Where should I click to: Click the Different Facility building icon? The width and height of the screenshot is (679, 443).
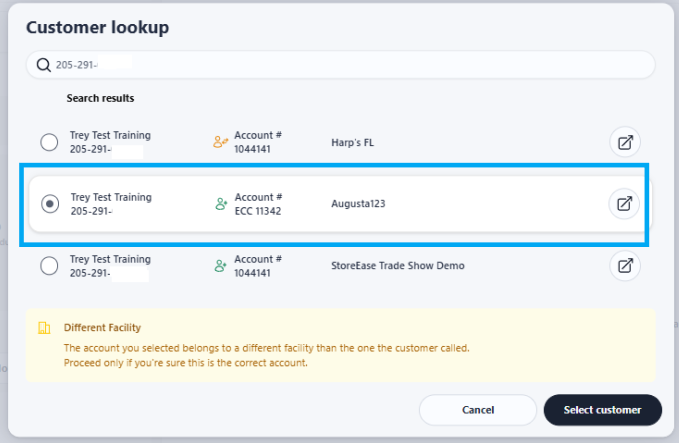click(44, 328)
